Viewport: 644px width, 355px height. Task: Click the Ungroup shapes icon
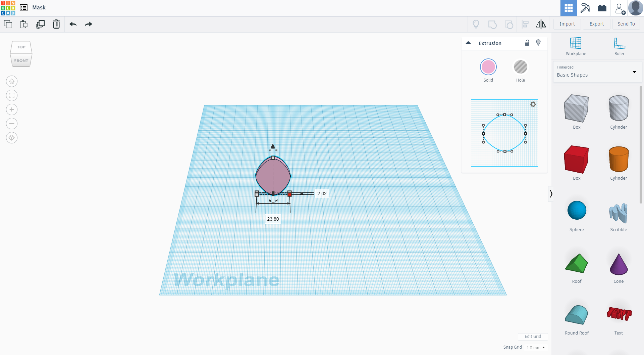(x=509, y=24)
